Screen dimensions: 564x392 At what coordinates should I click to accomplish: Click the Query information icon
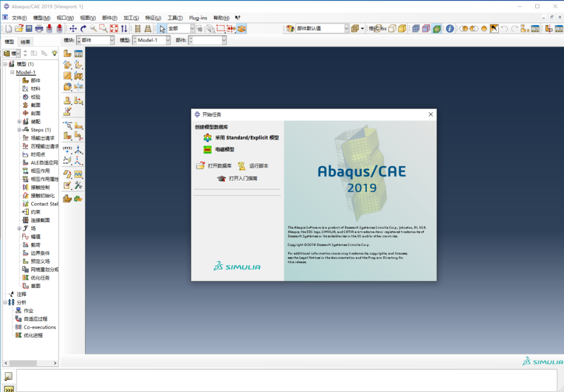tap(450, 29)
